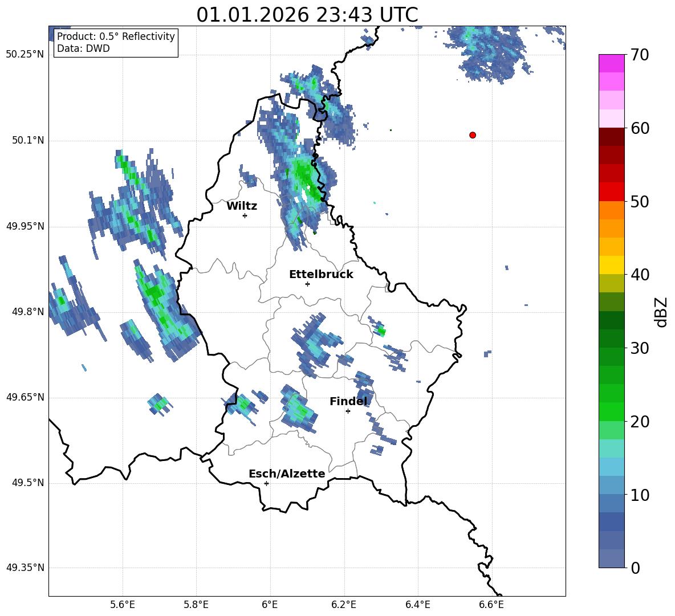The width and height of the screenshot is (675, 616).
Task: Click the colorbar value 0
Action: pyautogui.click(x=635, y=568)
